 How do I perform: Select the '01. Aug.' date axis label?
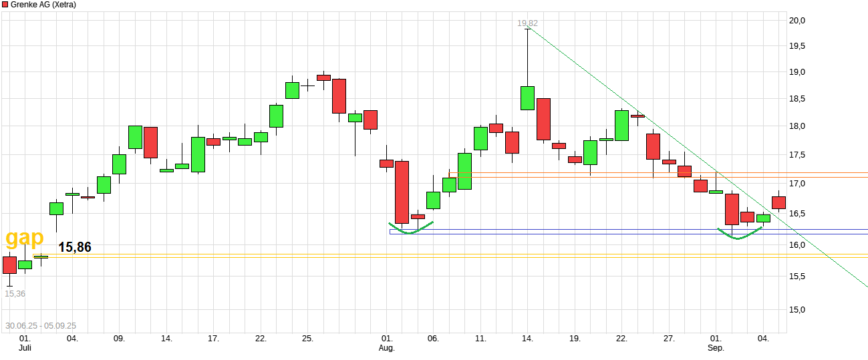[x=386, y=343]
